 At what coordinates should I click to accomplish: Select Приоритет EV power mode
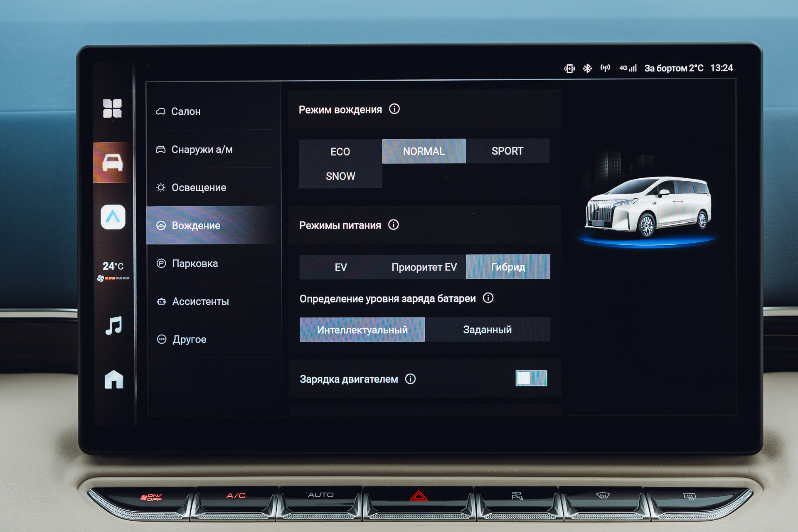[424, 267]
